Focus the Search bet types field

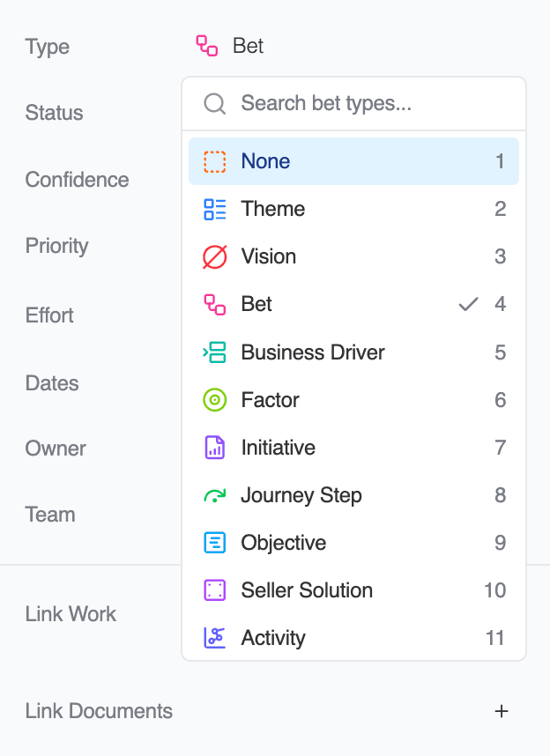tap(370, 104)
